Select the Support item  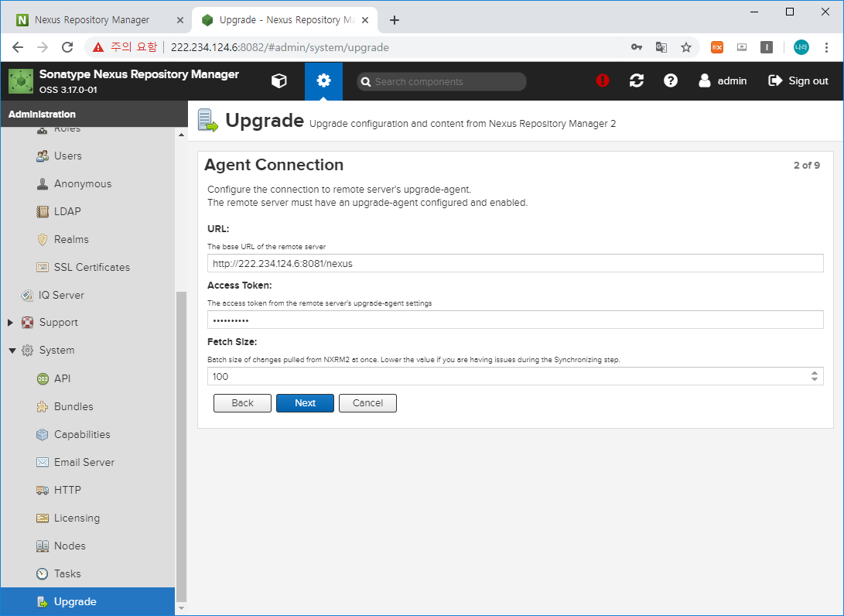coord(58,323)
